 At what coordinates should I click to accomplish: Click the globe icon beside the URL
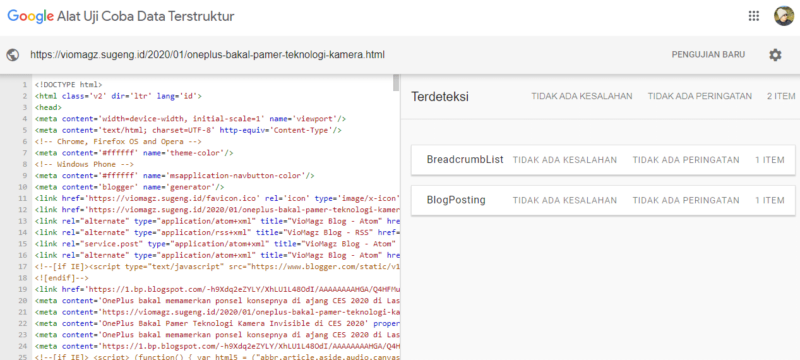point(14,55)
